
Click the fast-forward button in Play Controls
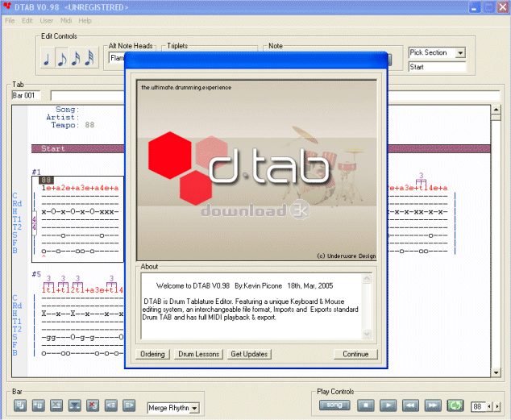coord(433,405)
